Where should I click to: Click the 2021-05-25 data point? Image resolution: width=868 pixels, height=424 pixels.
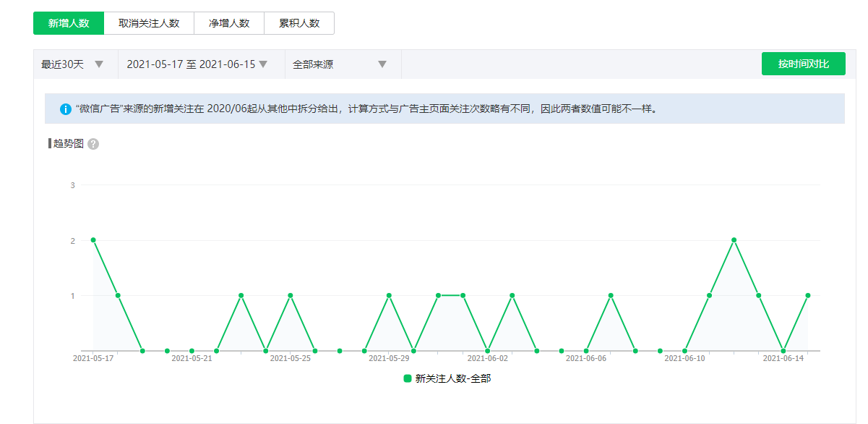291,295
